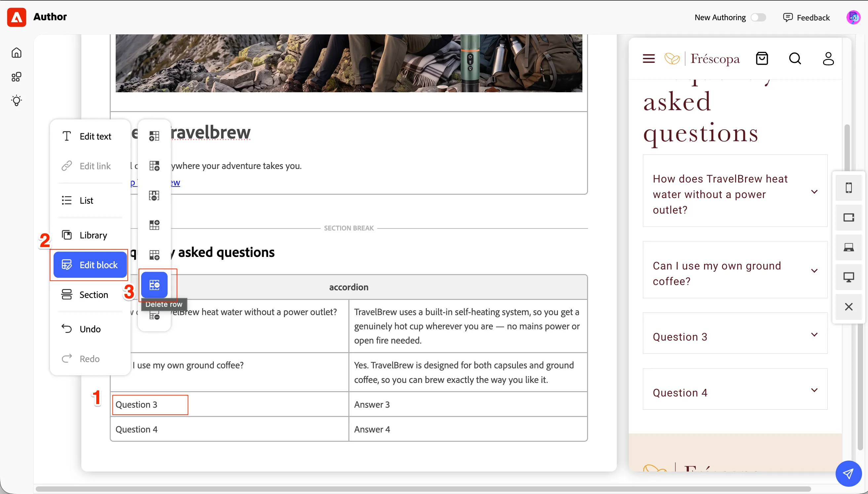
Task: Toggle the New Authoring switch
Action: point(758,17)
